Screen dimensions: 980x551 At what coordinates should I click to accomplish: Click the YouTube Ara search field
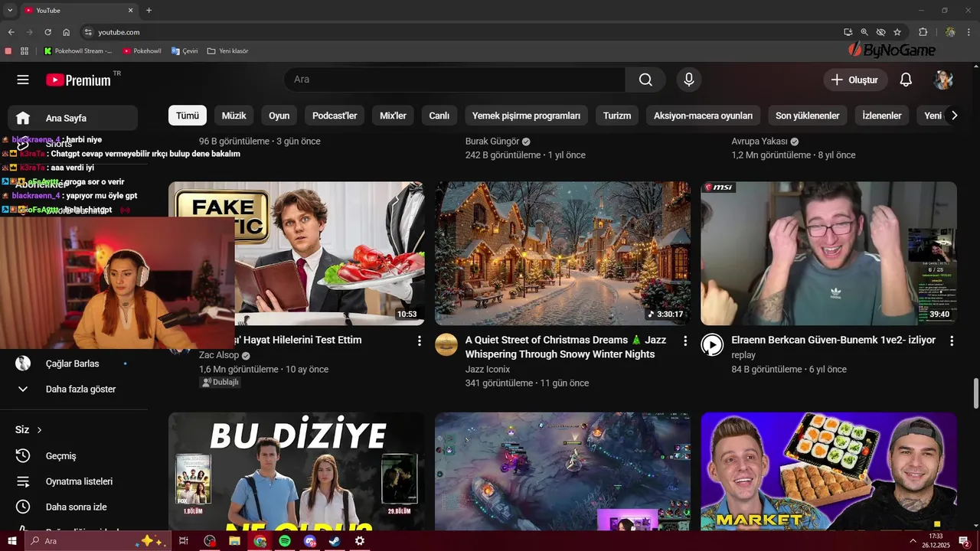tap(455, 80)
